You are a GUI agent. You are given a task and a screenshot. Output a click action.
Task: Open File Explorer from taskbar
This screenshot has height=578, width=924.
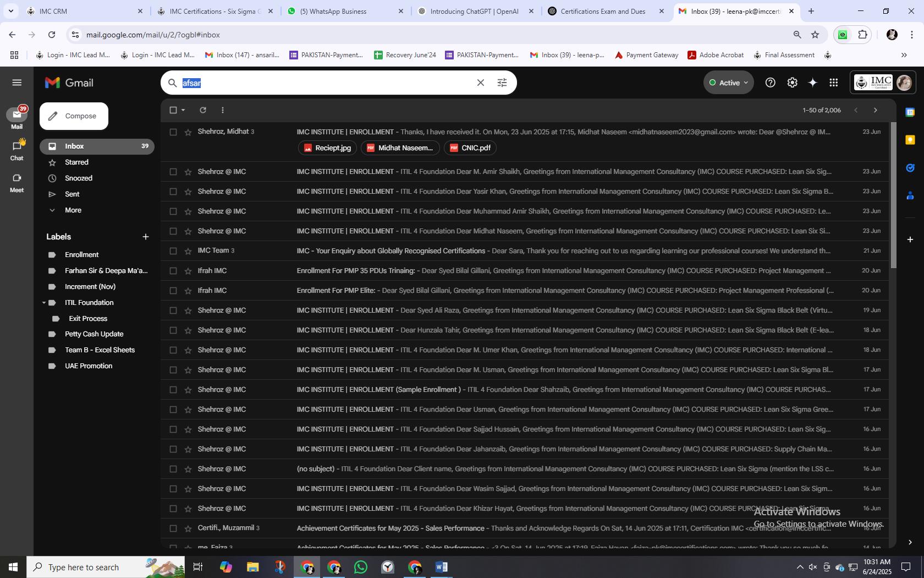click(x=252, y=567)
